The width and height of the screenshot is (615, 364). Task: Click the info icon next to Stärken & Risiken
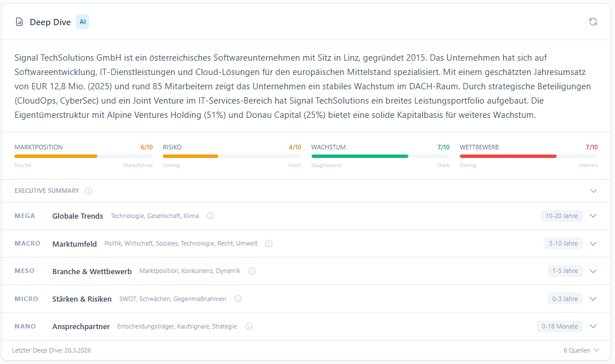238,298
